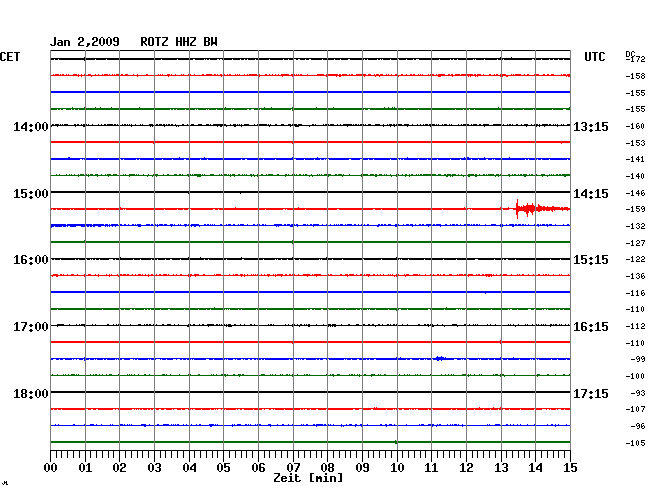Image resolution: width=650 pixels, height=494 pixels.
Task: Click the small blue event near minute 11
Action: pos(440,358)
